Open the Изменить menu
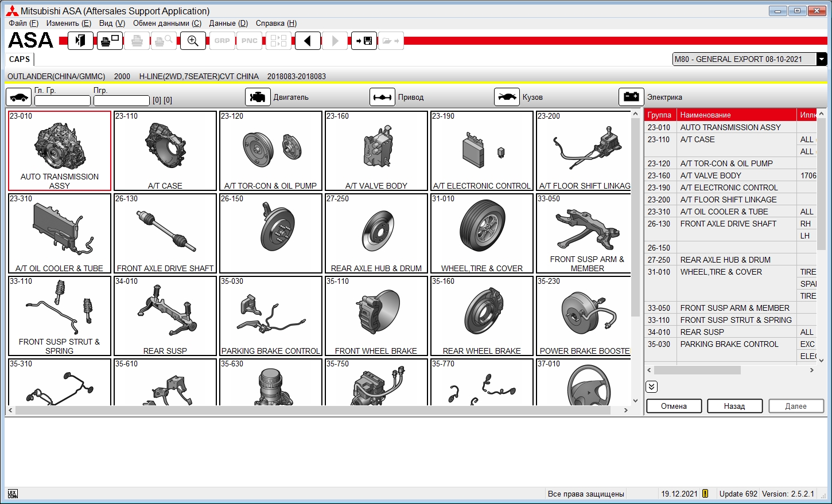 (x=69, y=23)
